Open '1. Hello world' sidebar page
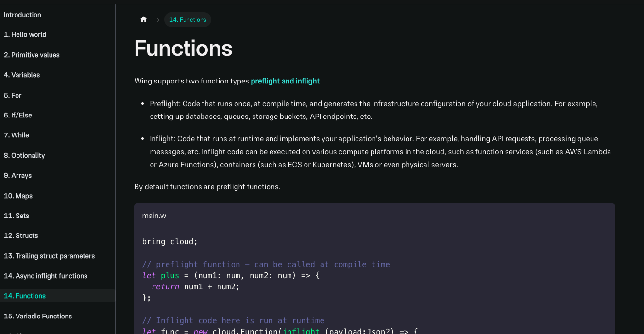Viewport: 644px width, 334px height. tap(25, 35)
